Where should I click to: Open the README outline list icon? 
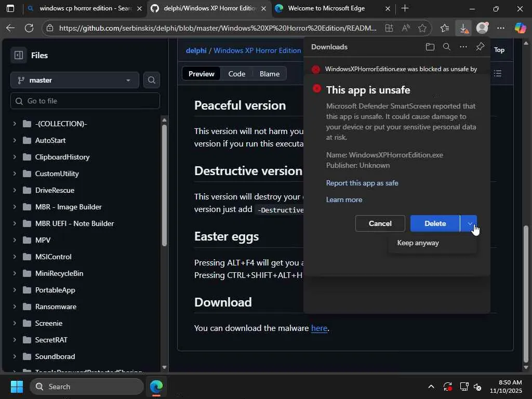(498, 74)
